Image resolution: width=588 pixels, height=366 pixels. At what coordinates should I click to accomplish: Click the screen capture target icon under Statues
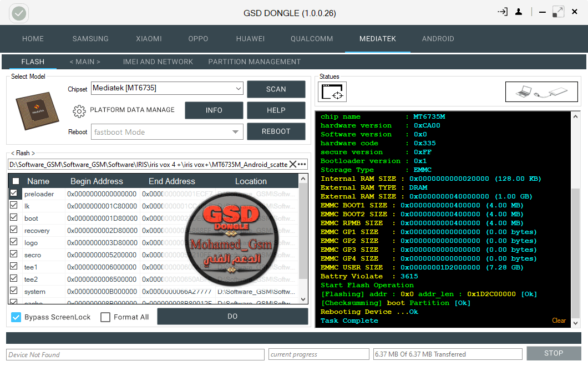pyautogui.click(x=332, y=91)
